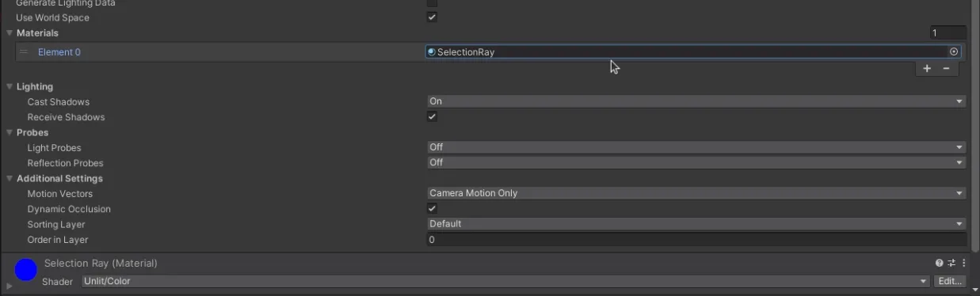Open the Reflection Probes dropdown
980x296 pixels.
(x=696, y=162)
